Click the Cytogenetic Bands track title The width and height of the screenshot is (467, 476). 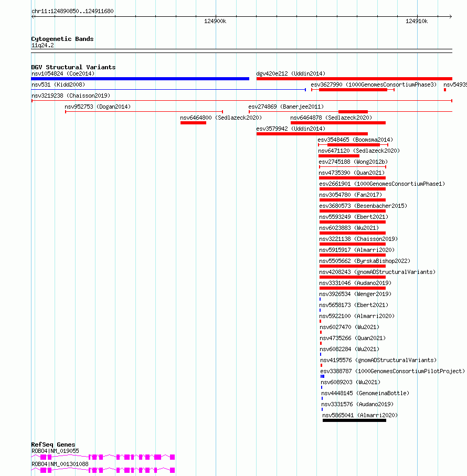(x=62, y=39)
